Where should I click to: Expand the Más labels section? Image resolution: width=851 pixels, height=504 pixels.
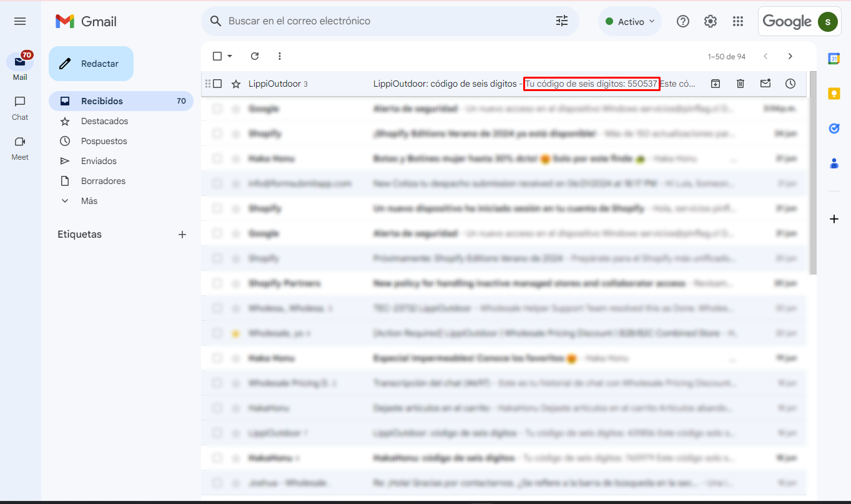pyautogui.click(x=89, y=201)
